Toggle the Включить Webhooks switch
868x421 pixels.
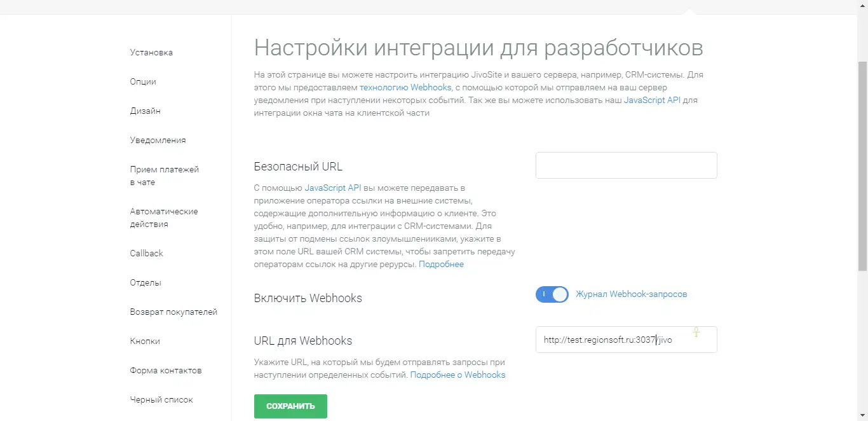coord(552,294)
